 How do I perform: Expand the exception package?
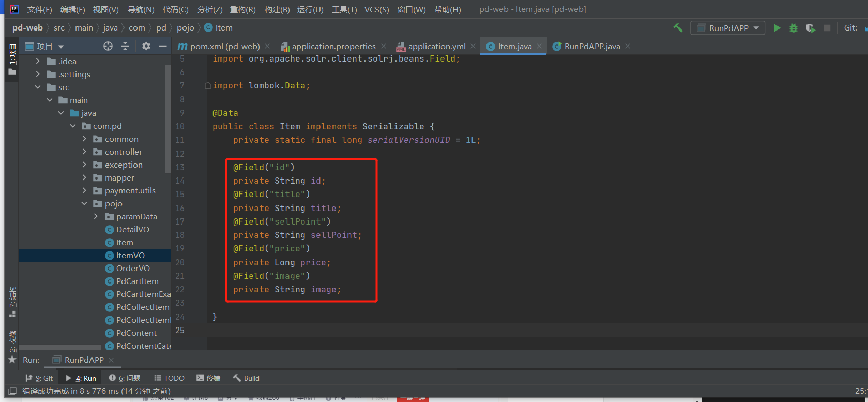pyautogui.click(x=84, y=165)
